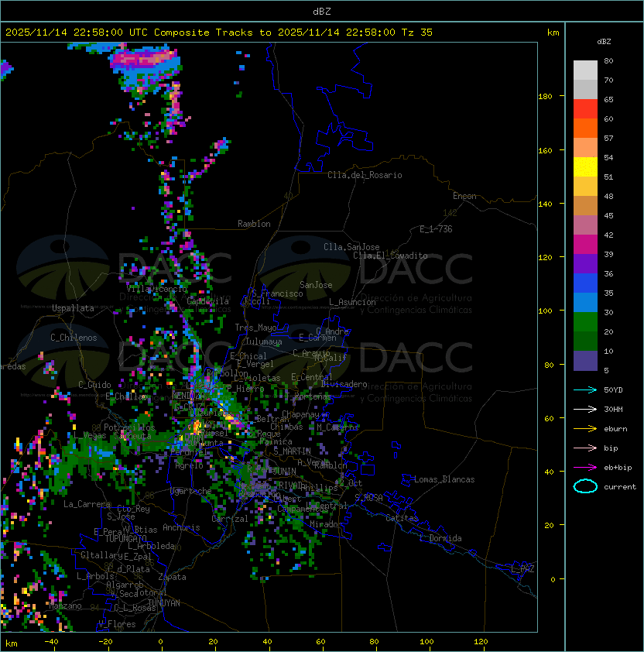Select the 'current' legend label
This screenshot has height=652, width=644.
(x=620, y=487)
